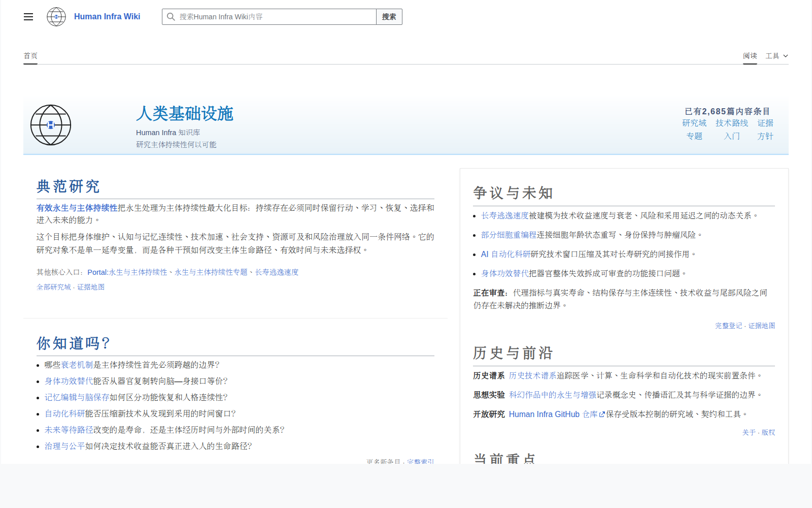
Task: Open 长寿逃逸速度 link in 争议与未知
Action: 505,215
